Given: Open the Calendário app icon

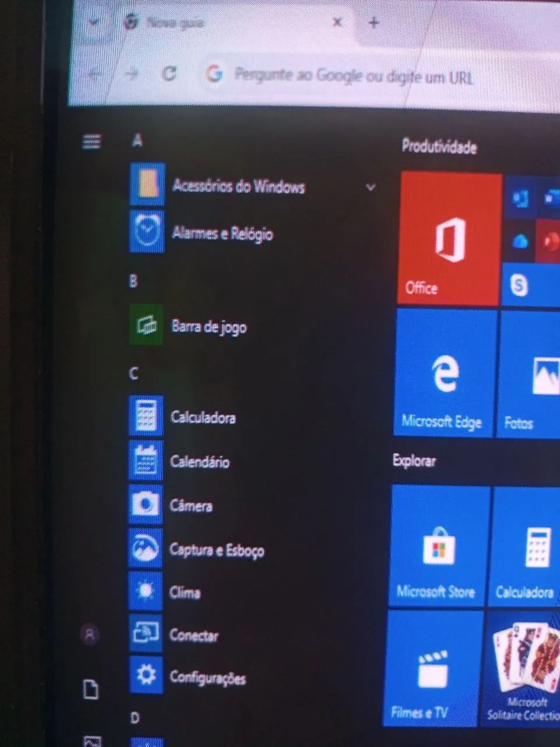Looking at the screenshot, I should [145, 460].
